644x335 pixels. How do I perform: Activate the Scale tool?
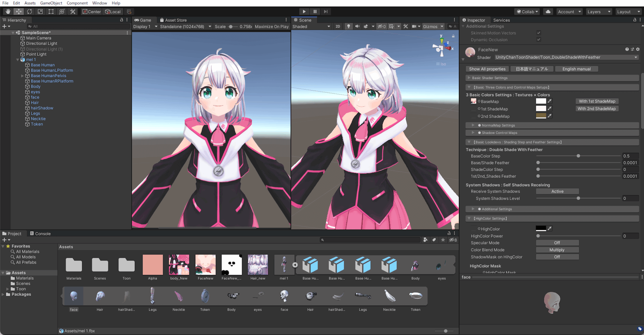tap(40, 11)
